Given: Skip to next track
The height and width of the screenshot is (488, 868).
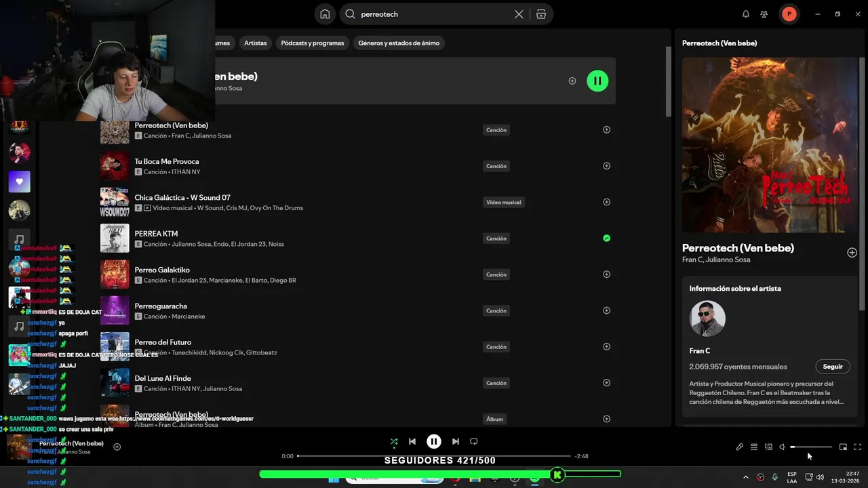Looking at the screenshot, I should (x=456, y=441).
